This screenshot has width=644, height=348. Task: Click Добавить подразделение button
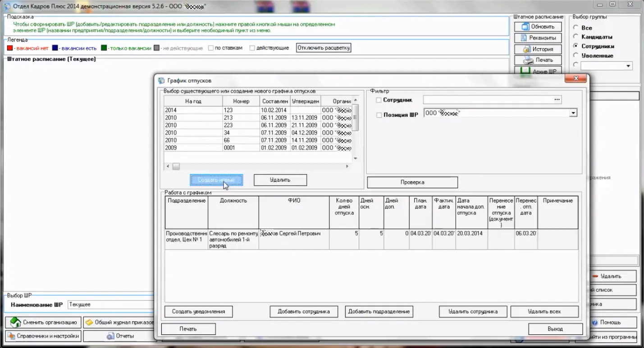(x=379, y=311)
